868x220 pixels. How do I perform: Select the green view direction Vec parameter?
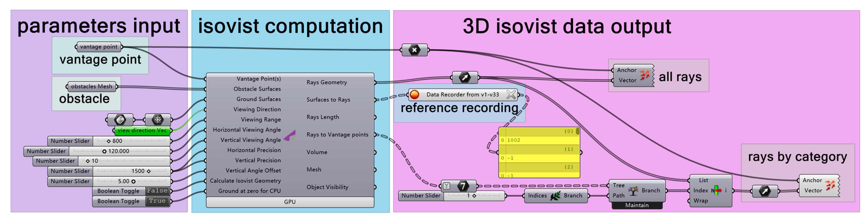tap(142, 130)
